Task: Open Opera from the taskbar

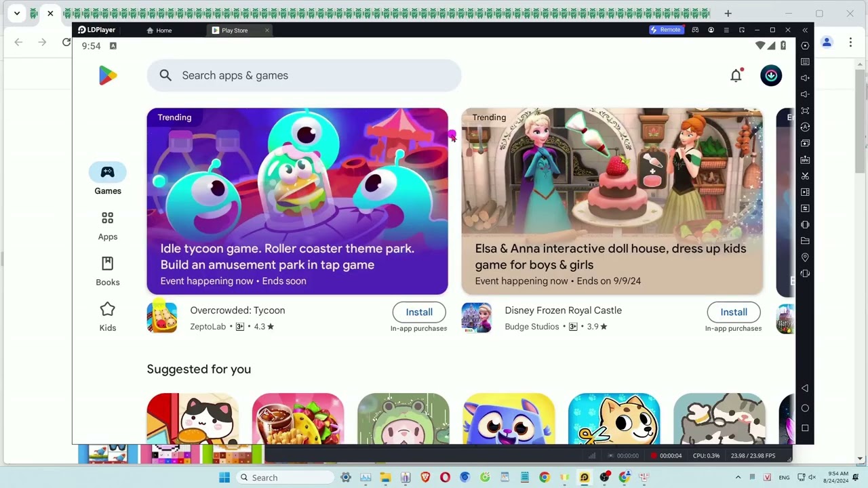Action: [445, 477]
